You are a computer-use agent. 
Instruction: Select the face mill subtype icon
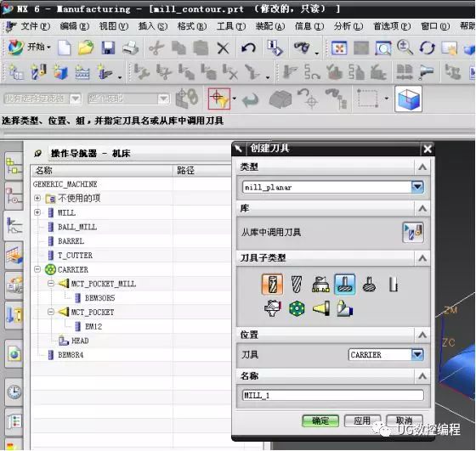(x=320, y=285)
